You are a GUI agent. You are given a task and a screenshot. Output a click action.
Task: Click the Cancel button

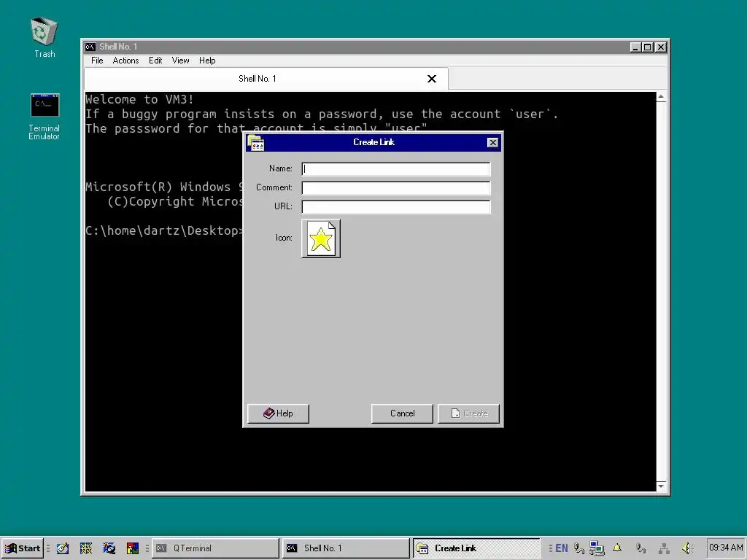402,413
